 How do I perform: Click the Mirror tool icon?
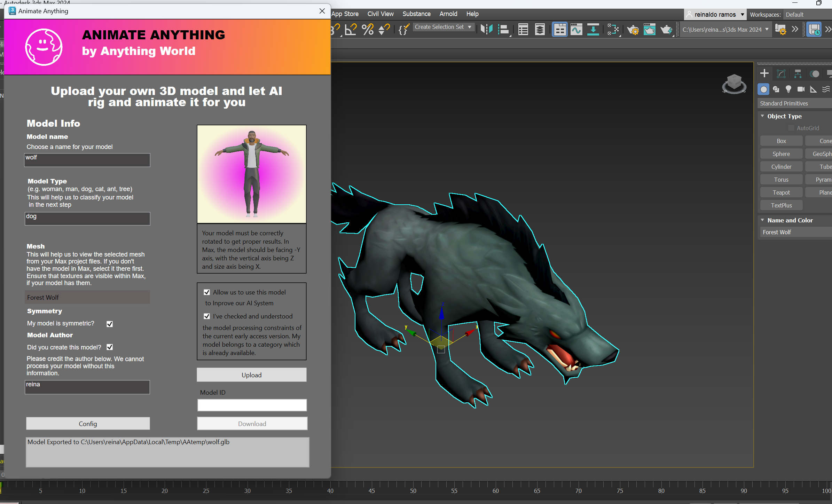pos(486,30)
